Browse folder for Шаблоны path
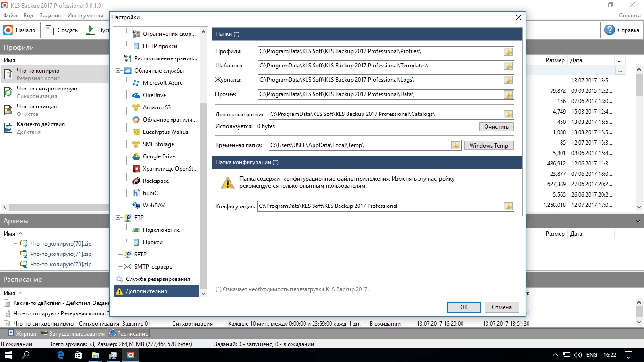Viewport: 644px width, 362px height. 508,66
